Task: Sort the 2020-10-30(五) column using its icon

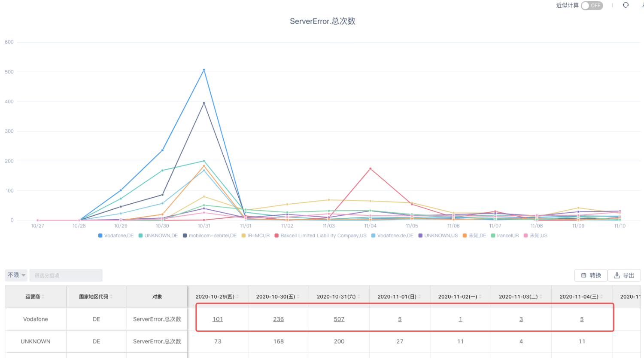Action: pos(298,297)
